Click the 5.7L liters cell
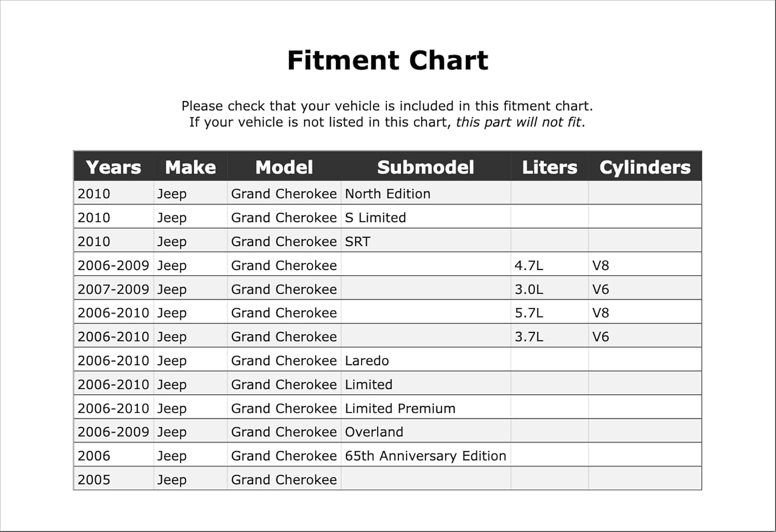The height and width of the screenshot is (532, 776). pyautogui.click(x=549, y=313)
